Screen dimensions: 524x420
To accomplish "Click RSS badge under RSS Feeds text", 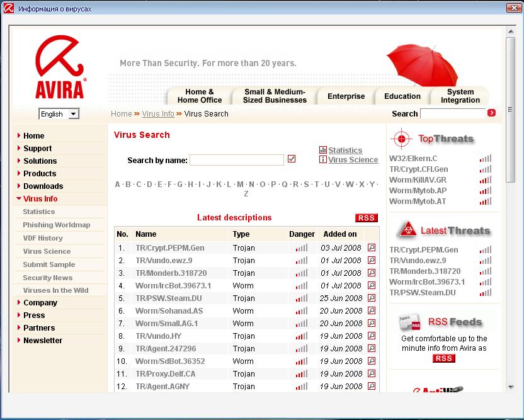I will point(444,358).
